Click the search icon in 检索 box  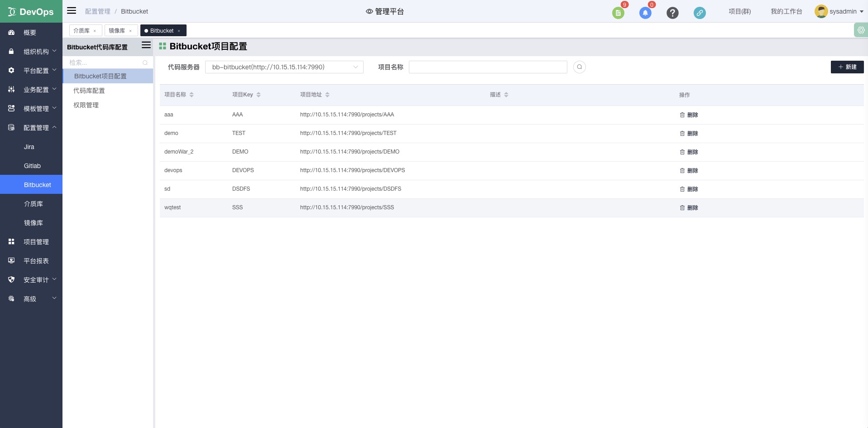[145, 63]
